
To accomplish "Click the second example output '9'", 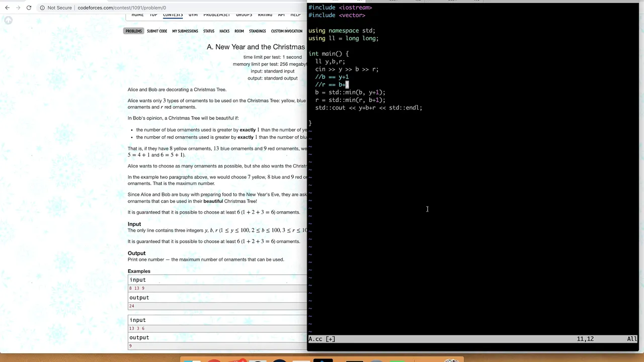I will click(x=130, y=346).
